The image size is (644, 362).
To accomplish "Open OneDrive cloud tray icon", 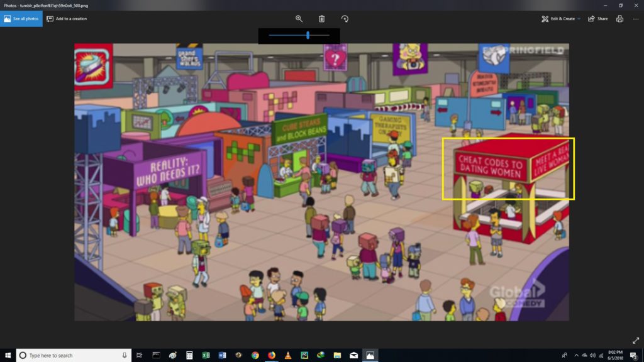I will (x=584, y=356).
